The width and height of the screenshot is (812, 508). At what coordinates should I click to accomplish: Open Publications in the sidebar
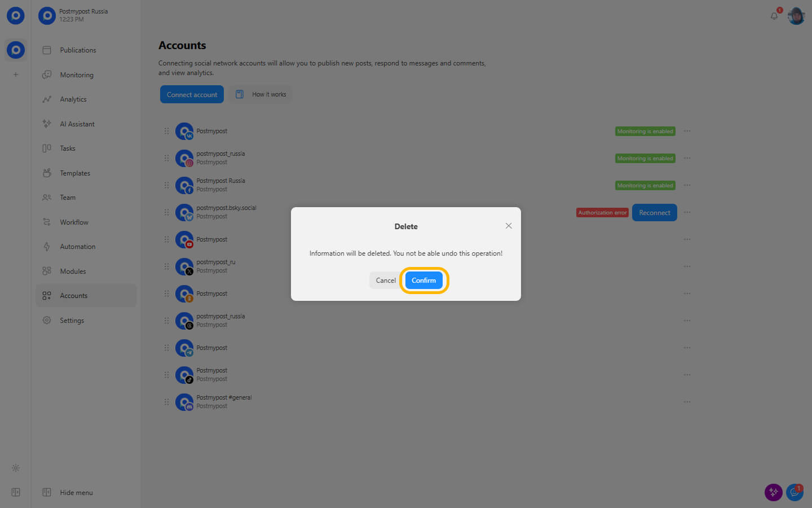tap(78, 50)
